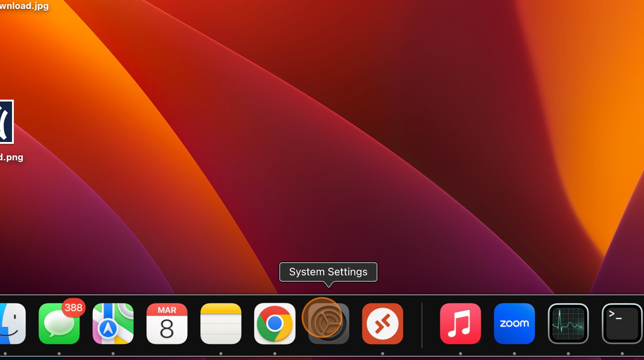
Task: Open Messages with 388 badge
Action: (59, 324)
